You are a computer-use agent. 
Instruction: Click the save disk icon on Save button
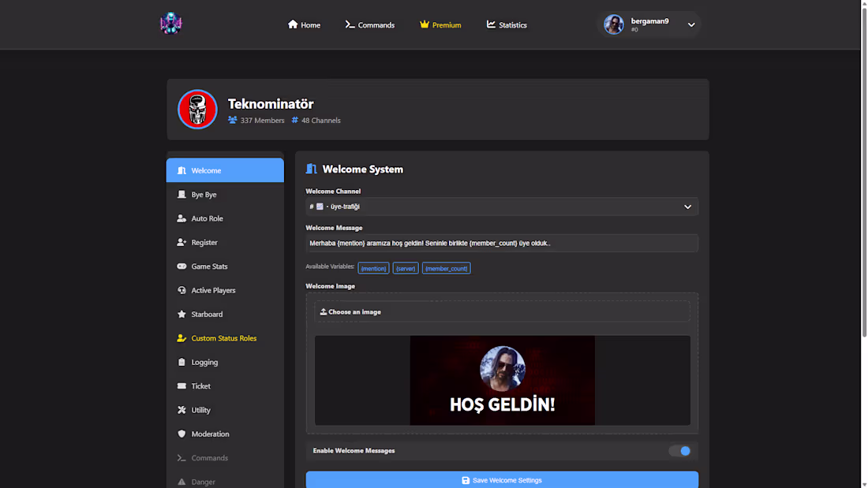click(x=466, y=480)
